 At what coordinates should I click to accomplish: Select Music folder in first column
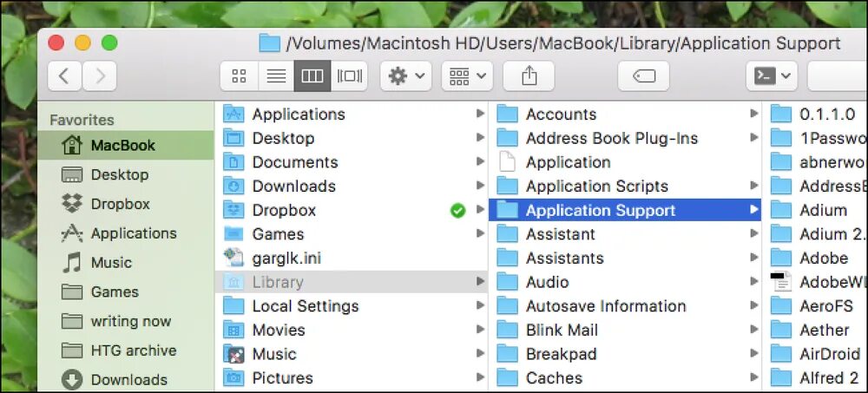tap(352, 354)
